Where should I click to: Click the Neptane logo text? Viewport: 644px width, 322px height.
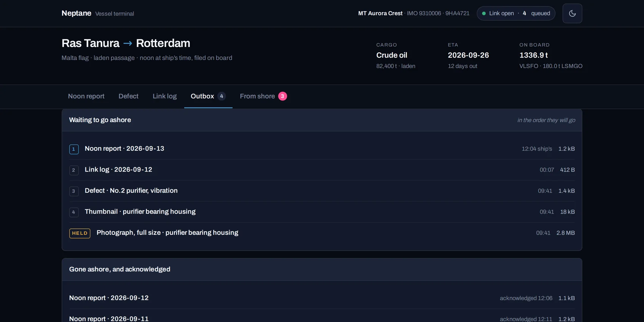pos(76,13)
